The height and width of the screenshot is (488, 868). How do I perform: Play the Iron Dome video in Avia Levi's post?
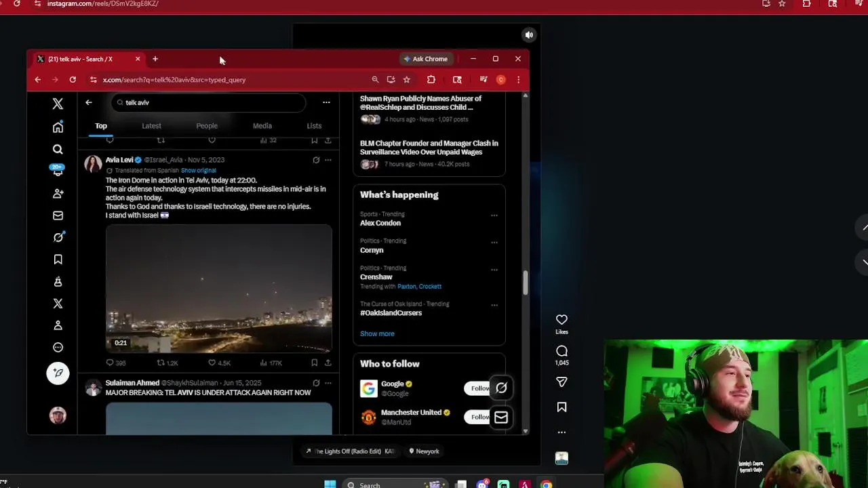(x=219, y=288)
